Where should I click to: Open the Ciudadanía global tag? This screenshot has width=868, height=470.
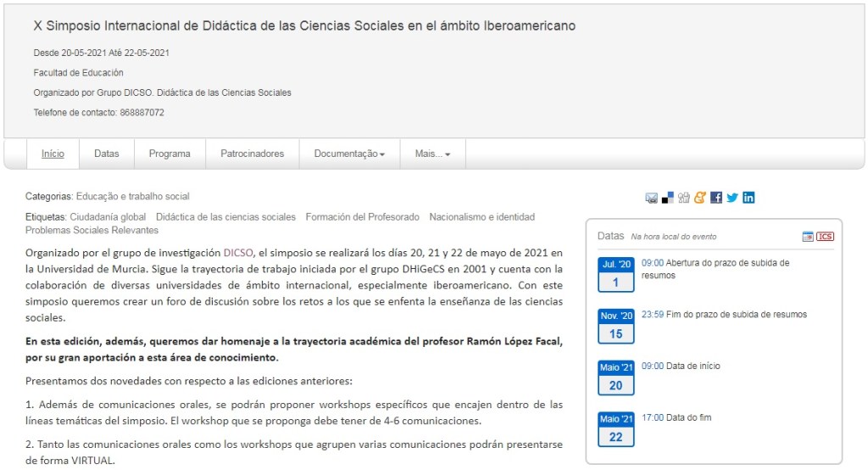pos(108,217)
